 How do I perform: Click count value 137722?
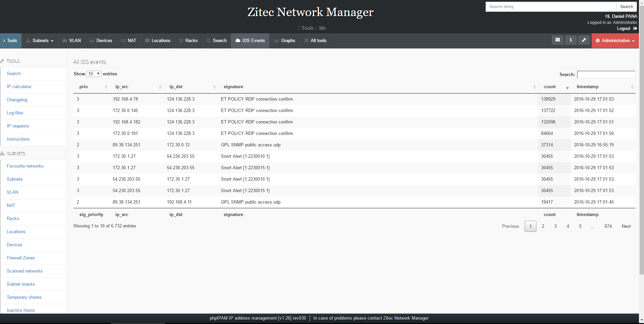pyautogui.click(x=548, y=111)
